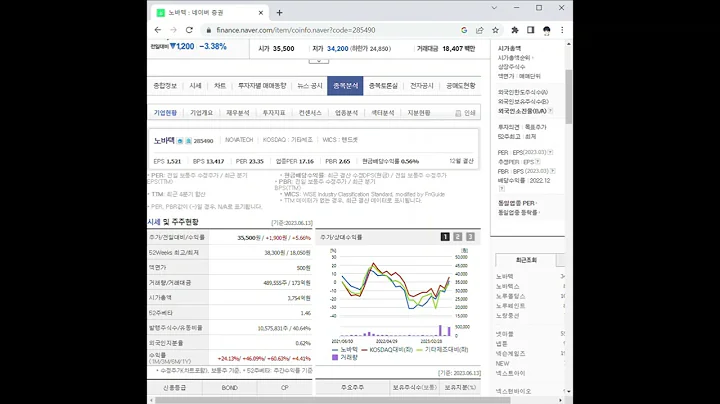This screenshot has height=404, width=720.
Task: Click first small icon beside 노바텍 name
Action: click(x=180, y=141)
